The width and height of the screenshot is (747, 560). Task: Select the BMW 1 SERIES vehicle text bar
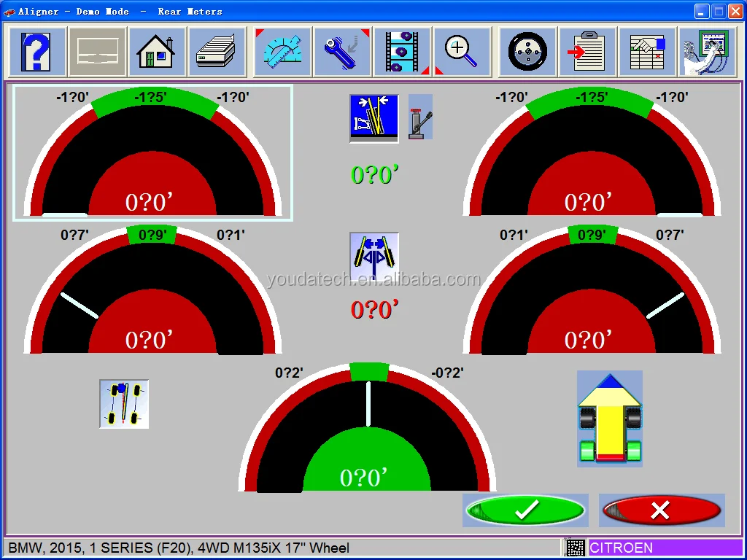[182, 548]
